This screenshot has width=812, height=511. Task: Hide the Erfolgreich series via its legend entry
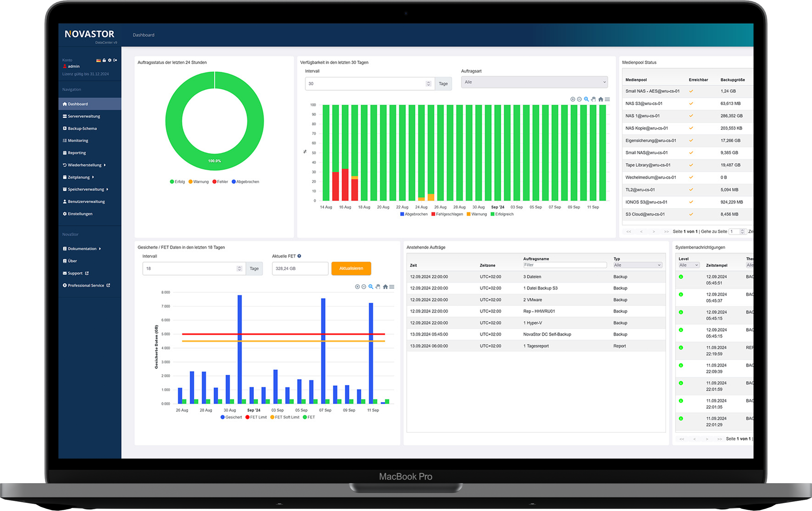(x=502, y=214)
